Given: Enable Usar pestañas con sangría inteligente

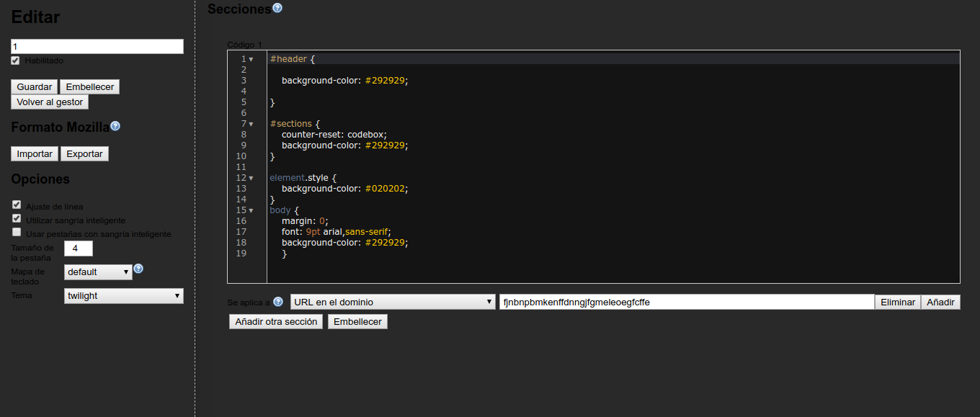Looking at the screenshot, I should tap(15, 233).
